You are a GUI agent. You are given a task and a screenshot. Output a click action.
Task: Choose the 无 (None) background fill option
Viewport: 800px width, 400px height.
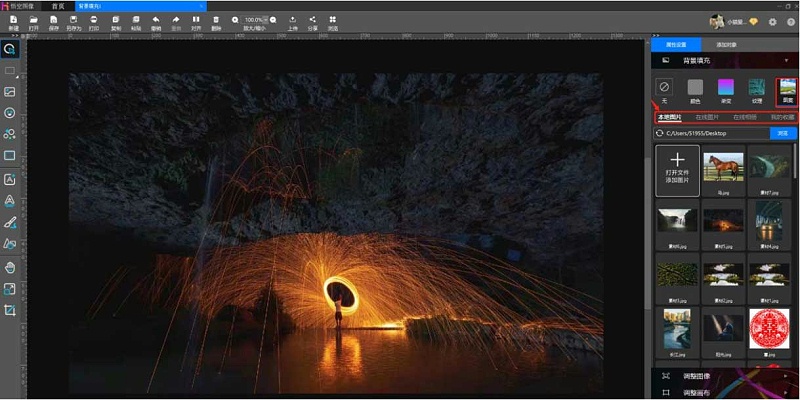click(663, 87)
